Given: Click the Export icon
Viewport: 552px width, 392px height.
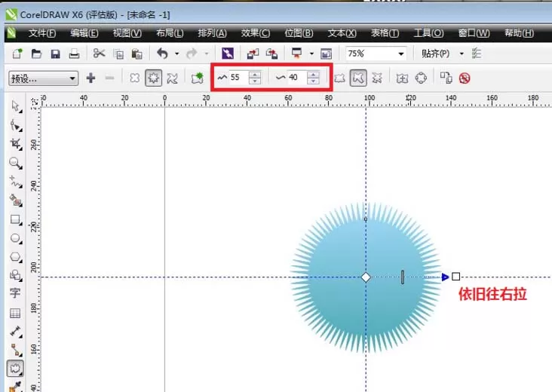Looking at the screenshot, I should pos(271,54).
